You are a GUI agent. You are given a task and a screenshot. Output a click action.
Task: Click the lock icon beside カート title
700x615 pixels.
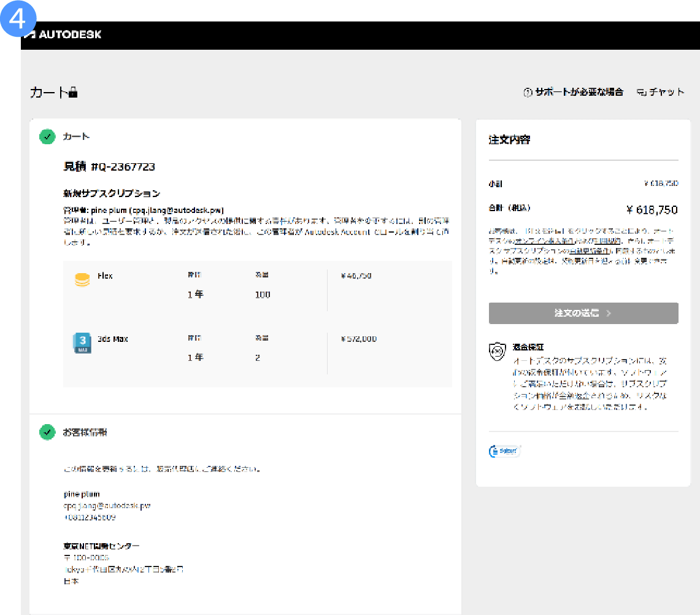tap(73, 92)
